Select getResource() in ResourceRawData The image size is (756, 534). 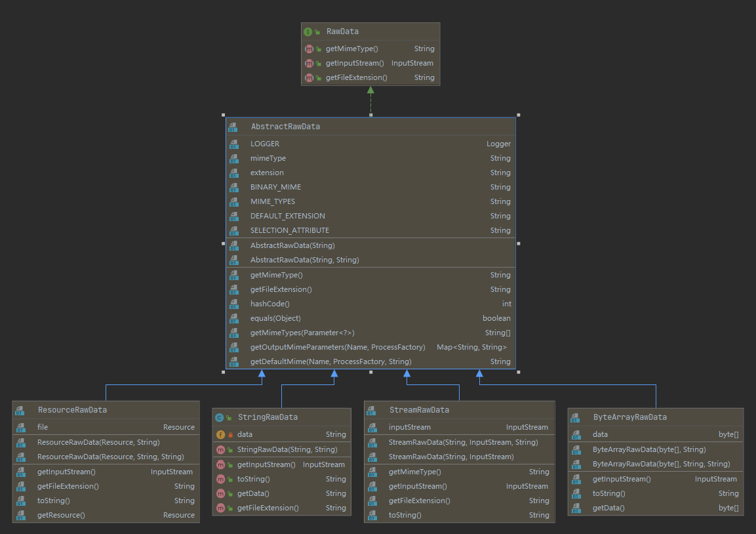[x=61, y=515]
